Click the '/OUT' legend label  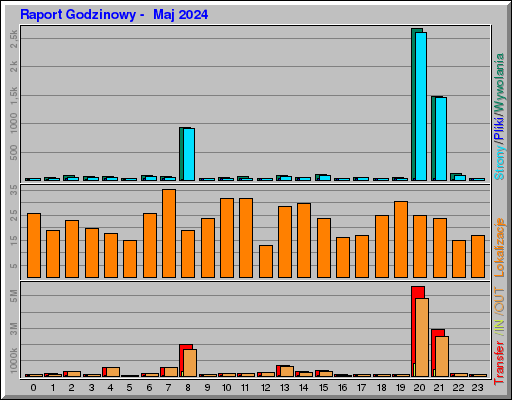point(499,300)
